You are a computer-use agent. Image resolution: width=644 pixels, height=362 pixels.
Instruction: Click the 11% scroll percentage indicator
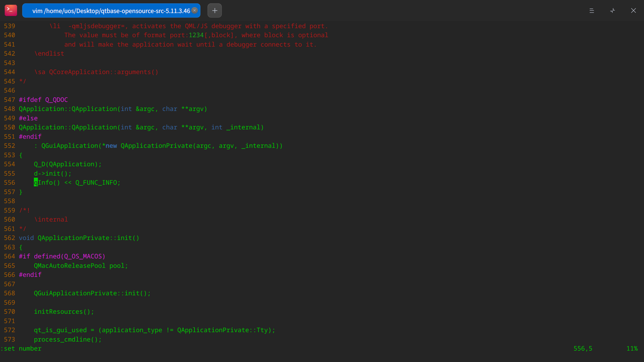coord(632,349)
